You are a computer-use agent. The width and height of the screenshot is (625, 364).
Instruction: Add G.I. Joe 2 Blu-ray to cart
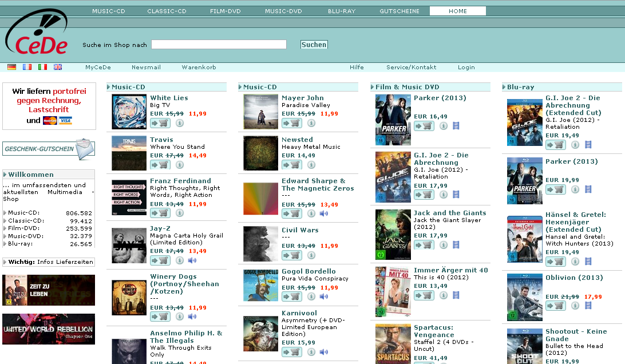click(x=556, y=145)
